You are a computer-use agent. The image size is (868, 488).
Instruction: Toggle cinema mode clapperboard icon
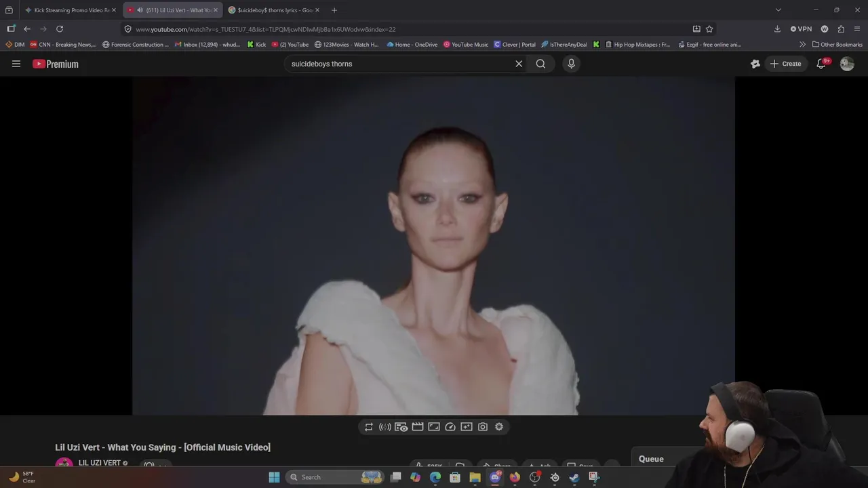tap(418, 427)
